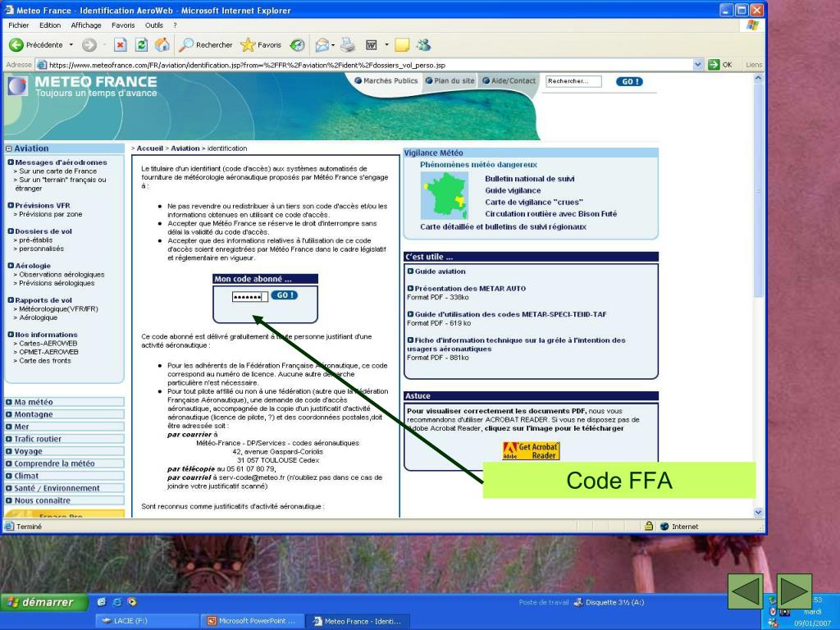Open the Affichage menu
Screen dimensions: 840x630
click(85, 25)
